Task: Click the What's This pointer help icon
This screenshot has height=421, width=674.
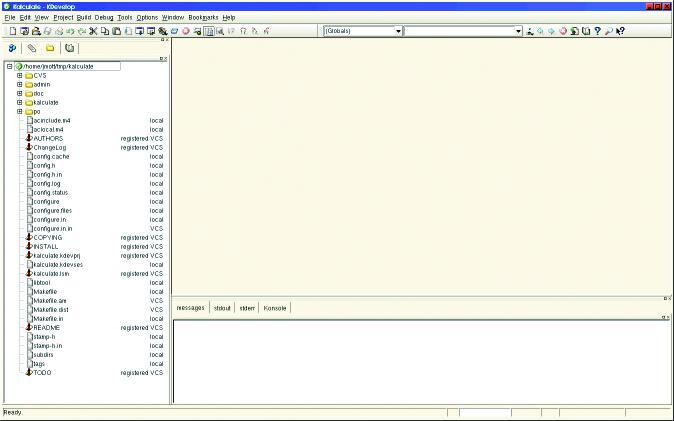Action: coord(621,31)
